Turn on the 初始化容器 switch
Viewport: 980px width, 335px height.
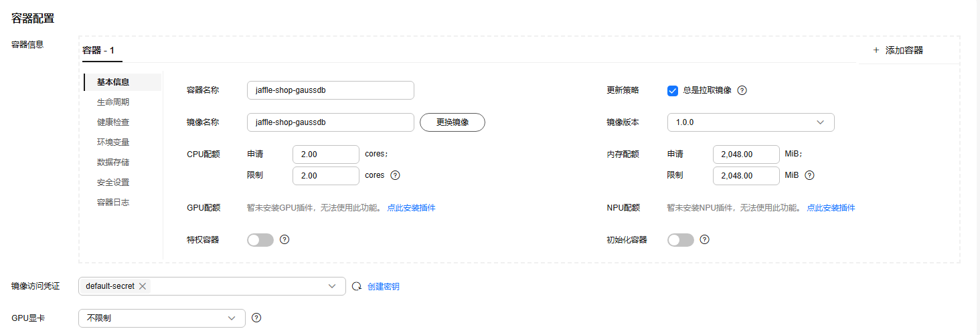click(680, 239)
